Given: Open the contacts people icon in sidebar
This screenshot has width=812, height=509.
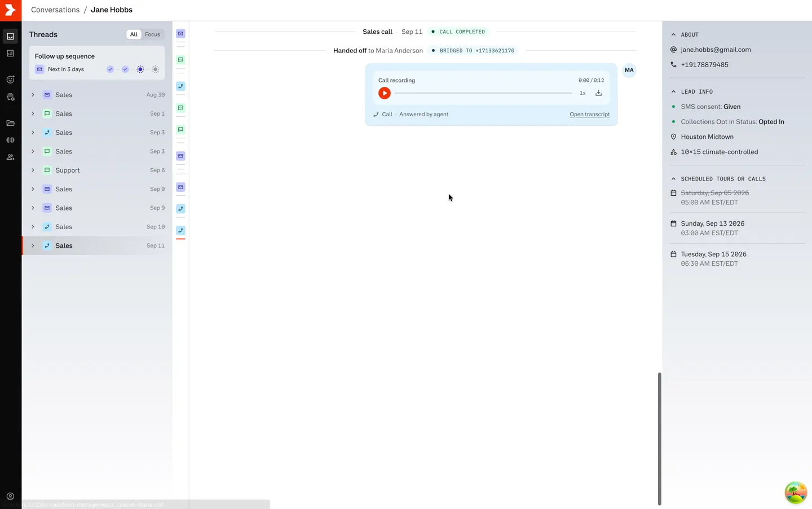Looking at the screenshot, I should click(x=10, y=157).
